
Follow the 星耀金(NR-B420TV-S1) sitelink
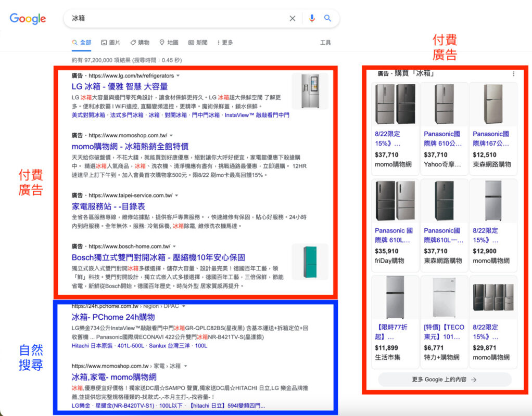coord(124,406)
